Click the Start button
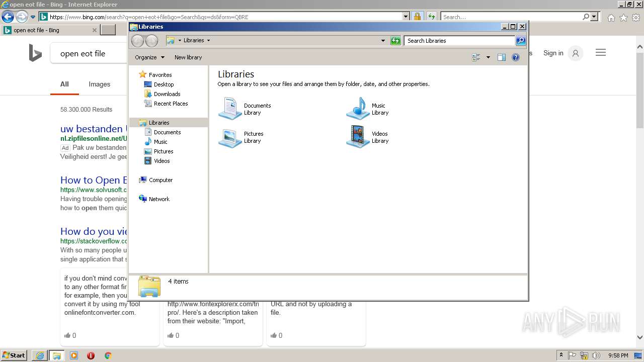Screen dimensions: 644x362 tap(14, 355)
